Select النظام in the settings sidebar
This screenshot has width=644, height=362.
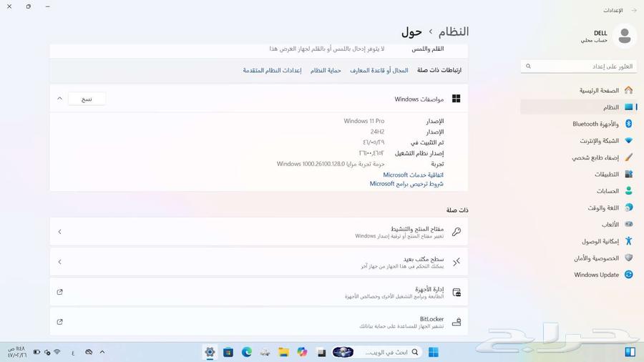coord(578,107)
